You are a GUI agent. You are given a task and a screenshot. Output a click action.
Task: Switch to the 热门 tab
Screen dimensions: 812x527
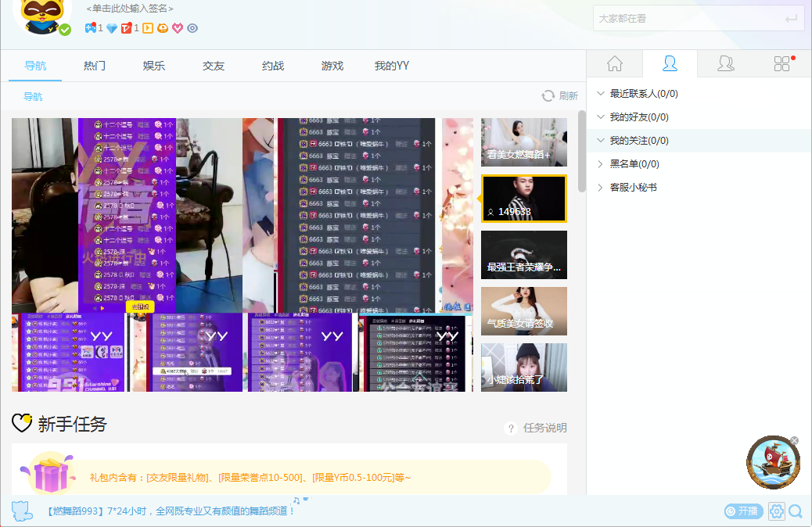point(94,66)
